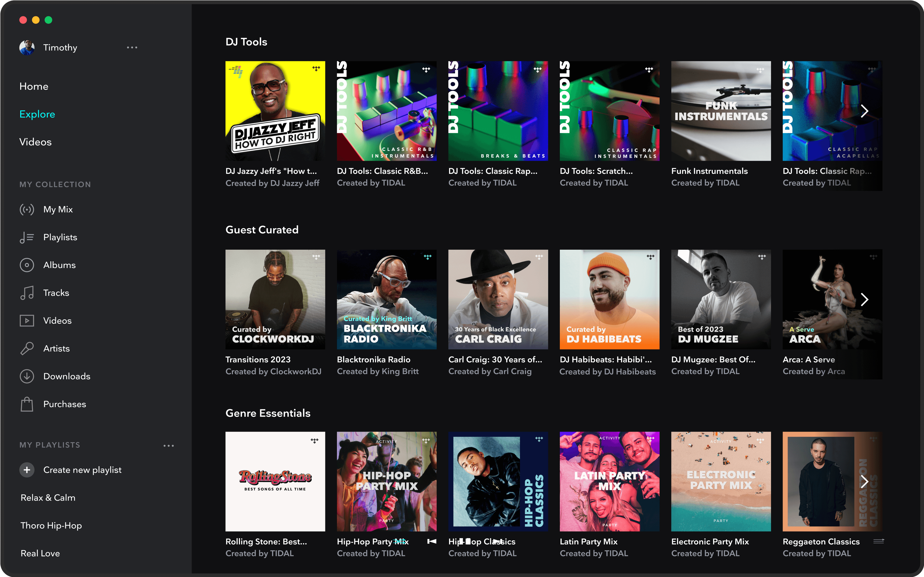Open the Albums collection
The image size is (924, 577).
pyautogui.click(x=59, y=265)
